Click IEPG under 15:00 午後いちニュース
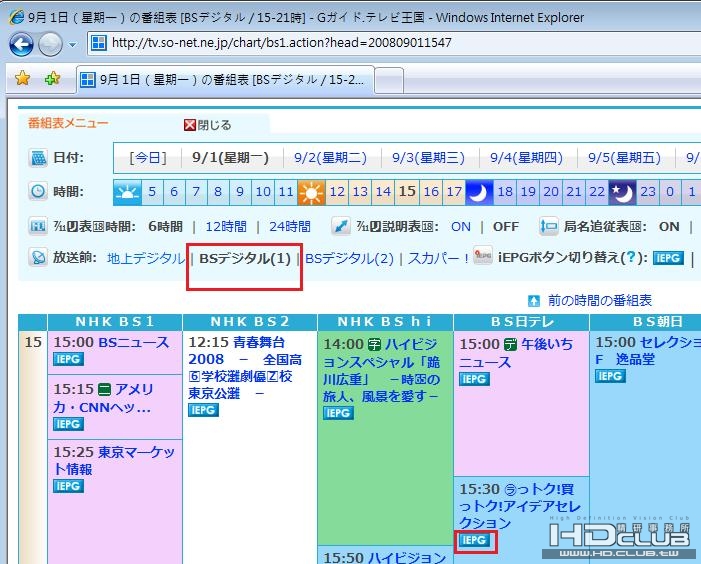 [474, 379]
